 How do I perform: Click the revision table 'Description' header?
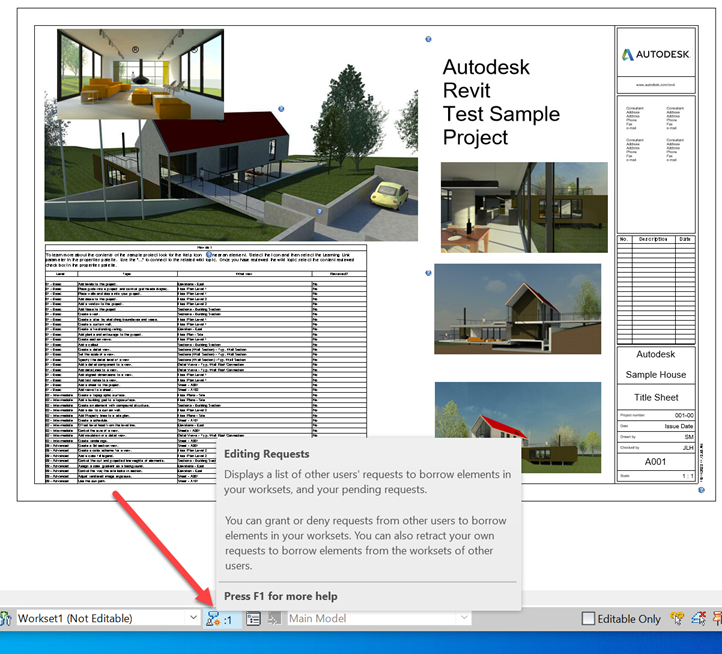[653, 239]
